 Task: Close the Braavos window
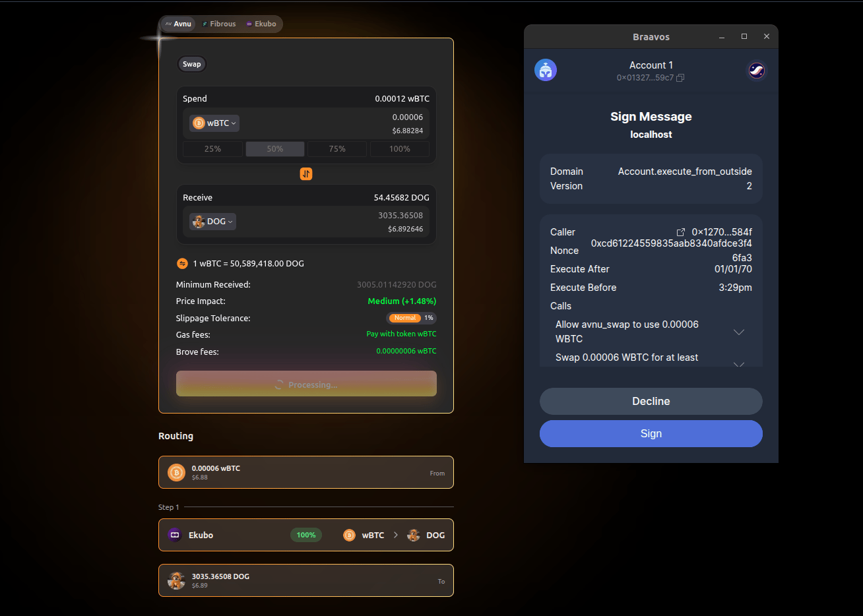[767, 36]
